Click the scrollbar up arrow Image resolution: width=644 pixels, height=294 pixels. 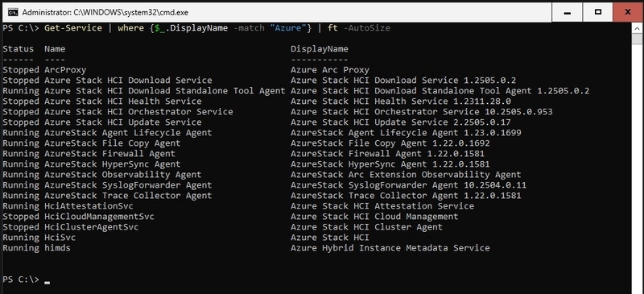[x=637, y=28]
